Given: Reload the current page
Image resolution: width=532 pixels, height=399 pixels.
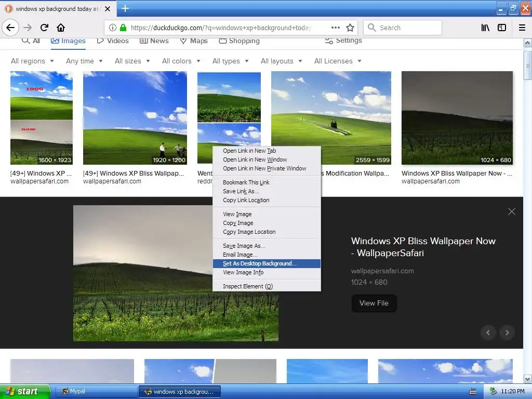Looking at the screenshot, I should click(x=45, y=28).
